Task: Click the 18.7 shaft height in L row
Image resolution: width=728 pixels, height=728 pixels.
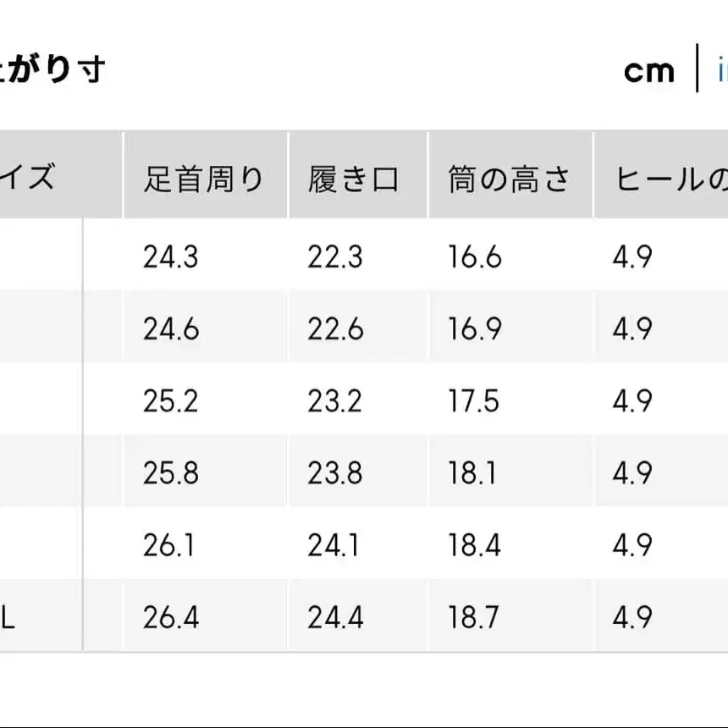Action: (x=475, y=616)
